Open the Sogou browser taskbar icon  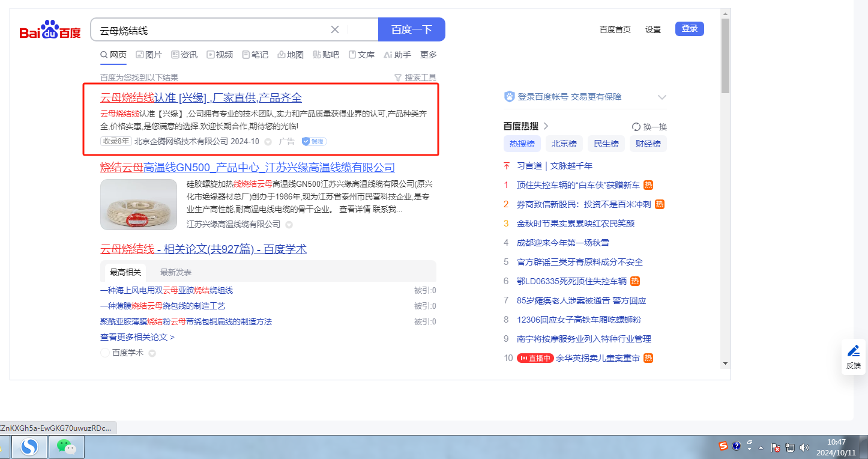(x=29, y=446)
